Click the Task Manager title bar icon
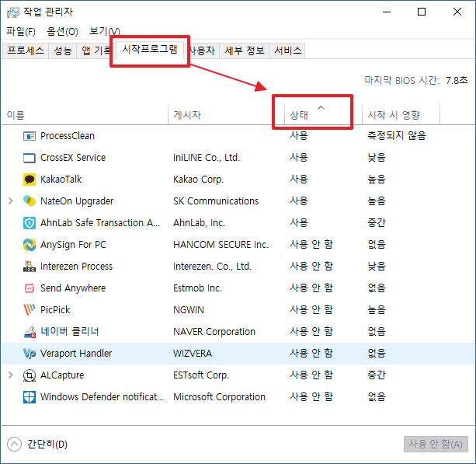This screenshot has width=476, height=464. [x=13, y=12]
